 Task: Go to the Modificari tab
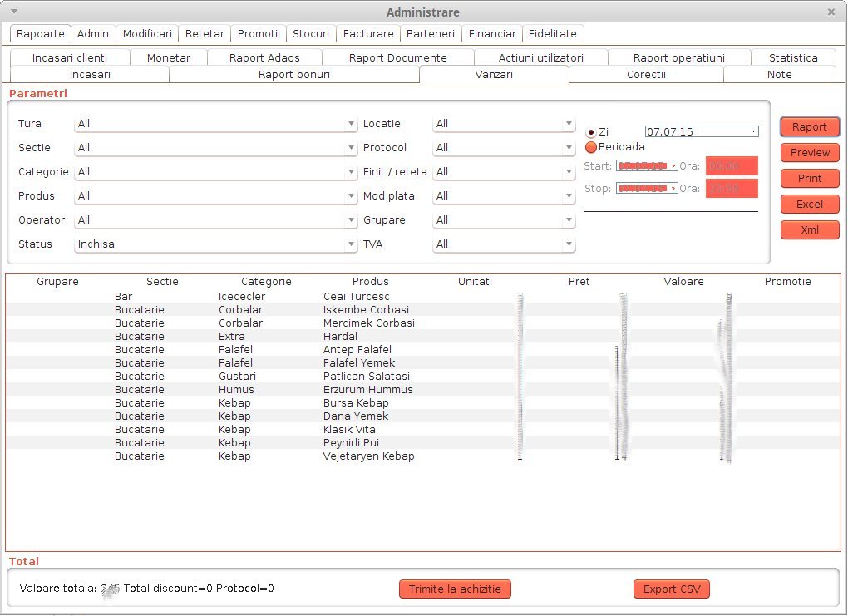pos(147,33)
